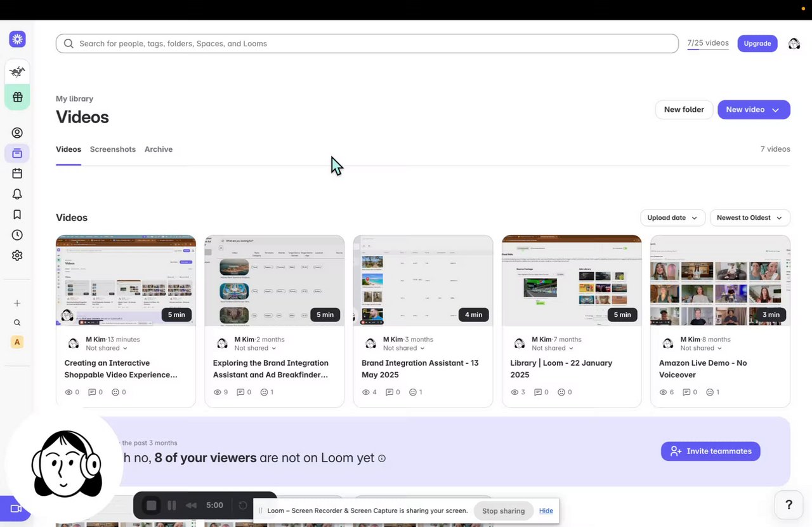Open the calendar Meetings icon in sidebar
The width and height of the screenshot is (812, 527).
pyautogui.click(x=17, y=173)
